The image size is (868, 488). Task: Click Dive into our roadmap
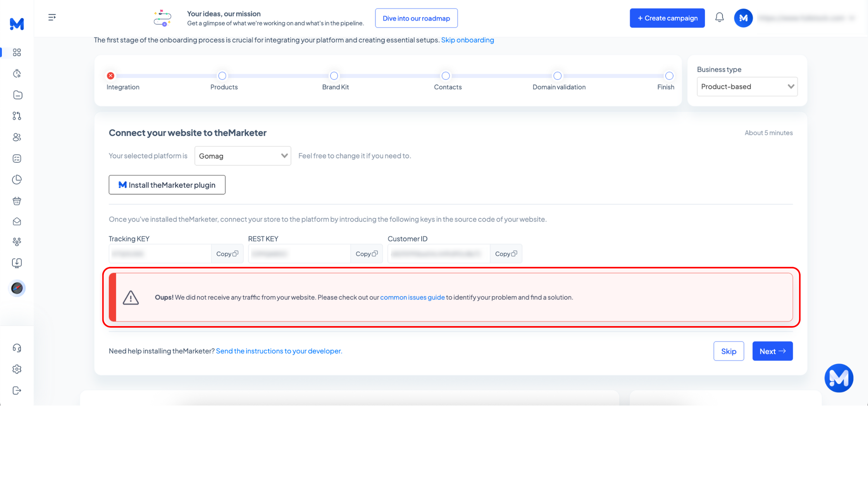pyautogui.click(x=416, y=18)
